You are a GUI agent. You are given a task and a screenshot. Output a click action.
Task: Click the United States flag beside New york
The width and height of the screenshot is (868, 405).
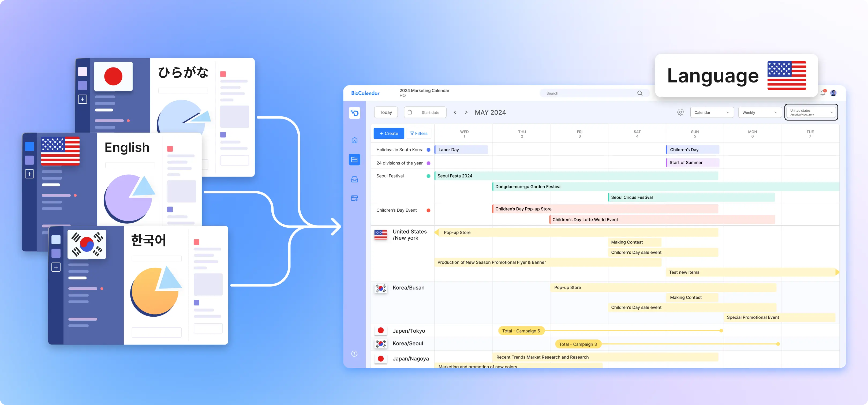[x=381, y=235]
